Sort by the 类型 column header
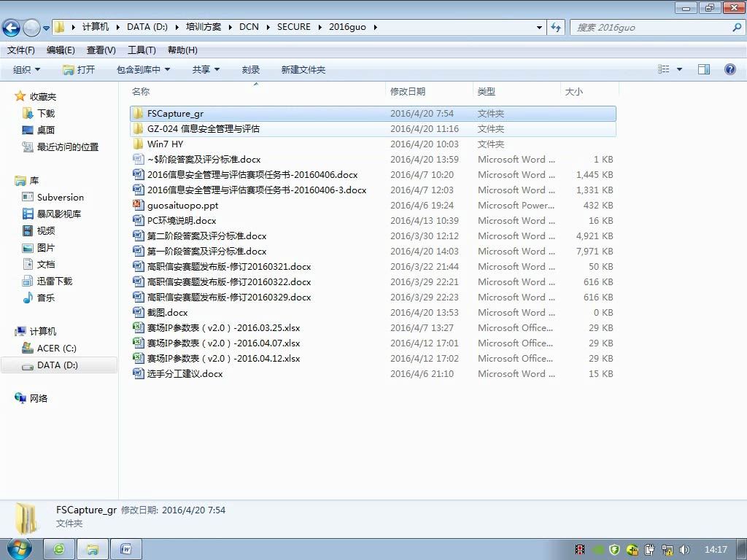The image size is (747, 560). (487, 91)
